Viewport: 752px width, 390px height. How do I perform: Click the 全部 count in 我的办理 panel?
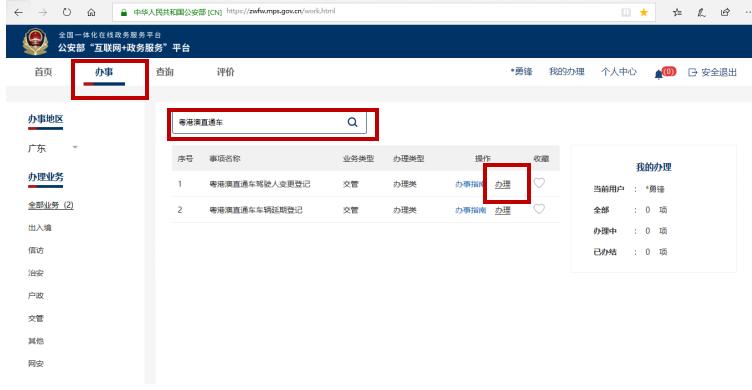pos(647,210)
